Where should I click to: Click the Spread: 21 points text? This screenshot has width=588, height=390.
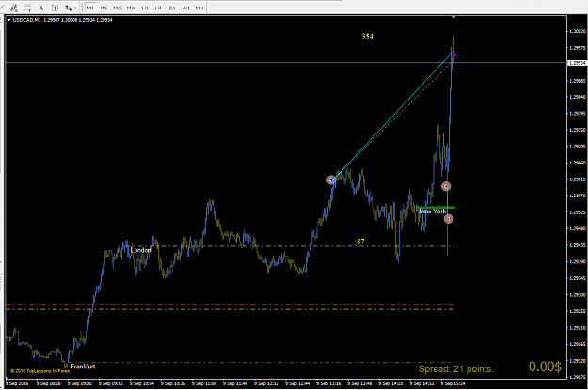455,369
